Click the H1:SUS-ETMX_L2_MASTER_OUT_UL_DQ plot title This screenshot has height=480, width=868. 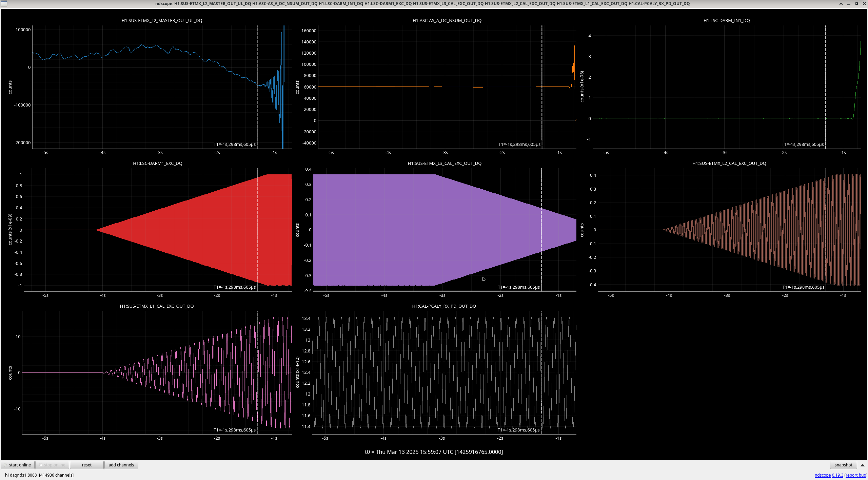click(x=162, y=20)
